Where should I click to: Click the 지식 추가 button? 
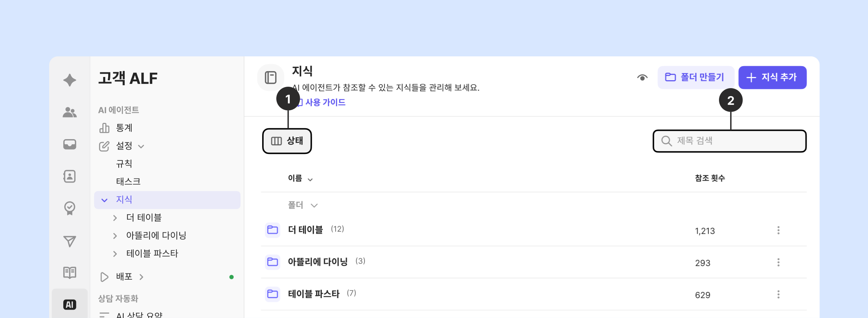pos(772,77)
